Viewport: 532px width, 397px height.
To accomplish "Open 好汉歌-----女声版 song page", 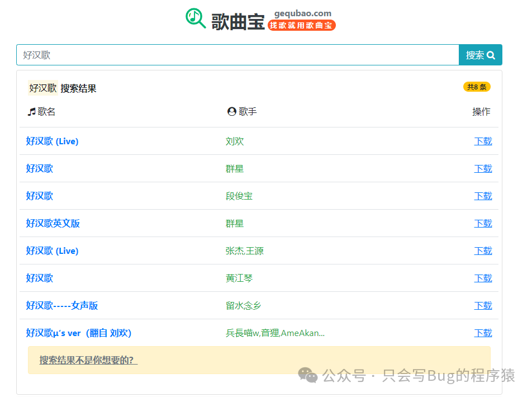I will pyautogui.click(x=61, y=305).
